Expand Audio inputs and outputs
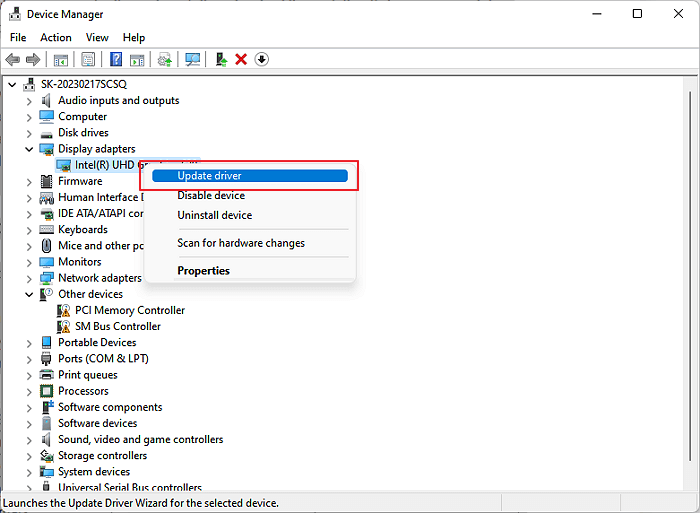 29,101
